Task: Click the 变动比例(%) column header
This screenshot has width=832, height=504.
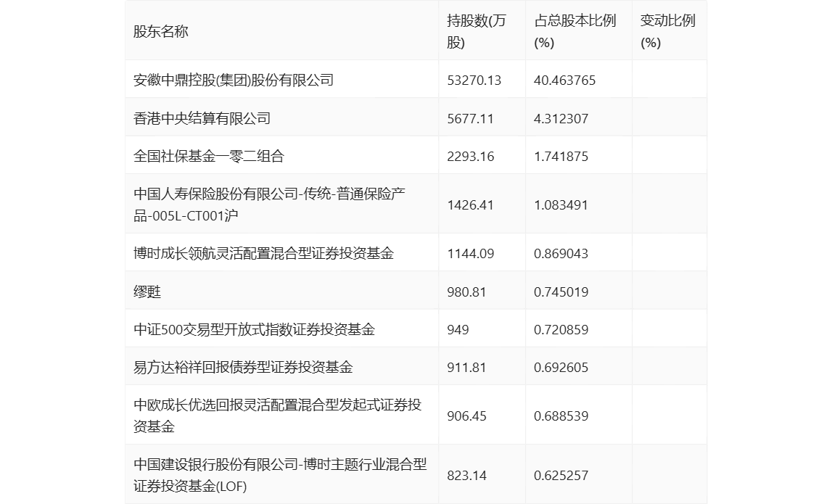Action: 667,32
